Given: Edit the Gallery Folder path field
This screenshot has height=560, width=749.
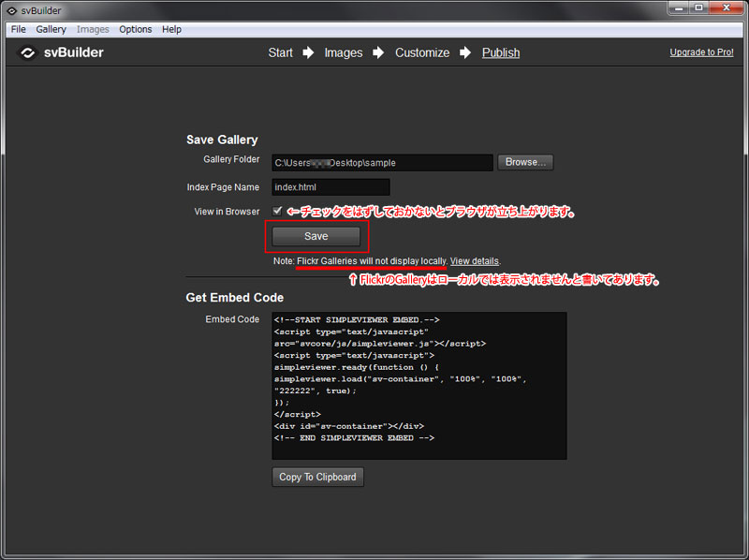Looking at the screenshot, I should point(382,162).
